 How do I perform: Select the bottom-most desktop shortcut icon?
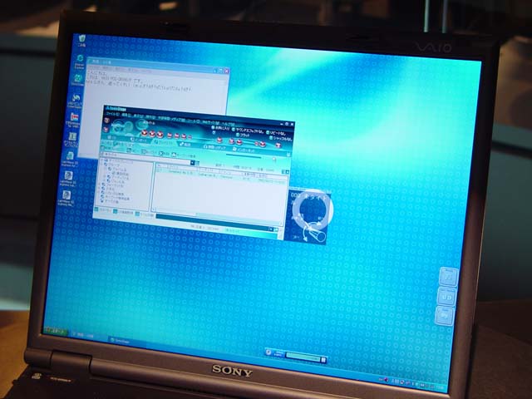click(66, 198)
